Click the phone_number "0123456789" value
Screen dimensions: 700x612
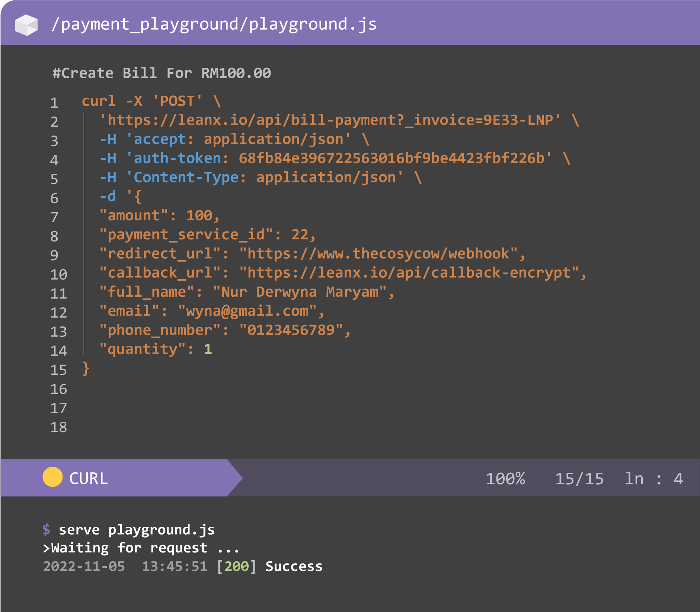pyautogui.click(x=291, y=330)
